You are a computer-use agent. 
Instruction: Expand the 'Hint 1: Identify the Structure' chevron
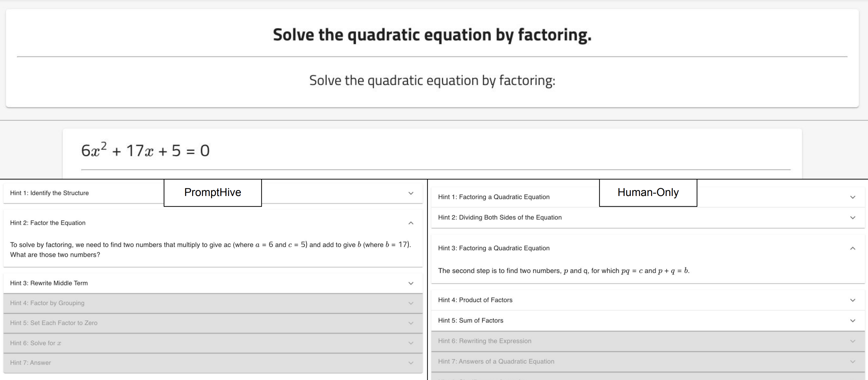coord(411,193)
